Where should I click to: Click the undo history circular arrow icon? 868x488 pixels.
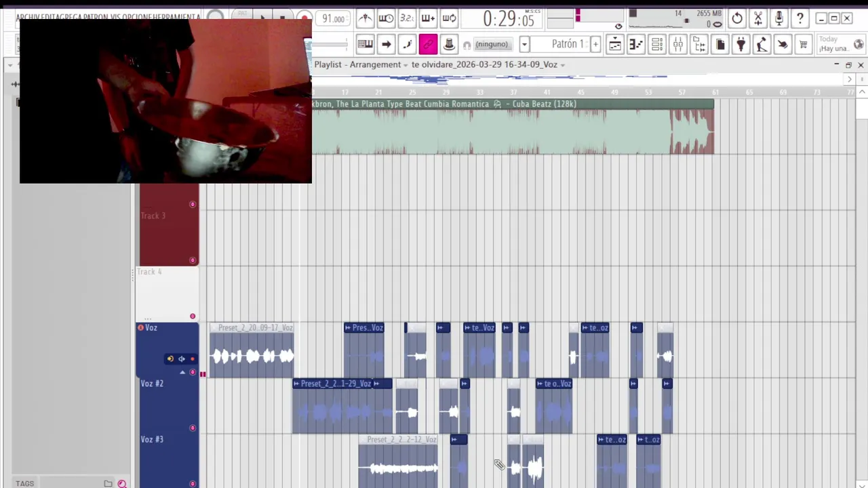[x=737, y=18]
